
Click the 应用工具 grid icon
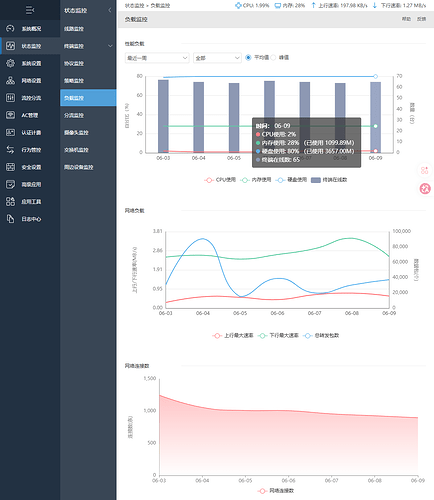click(x=10, y=201)
